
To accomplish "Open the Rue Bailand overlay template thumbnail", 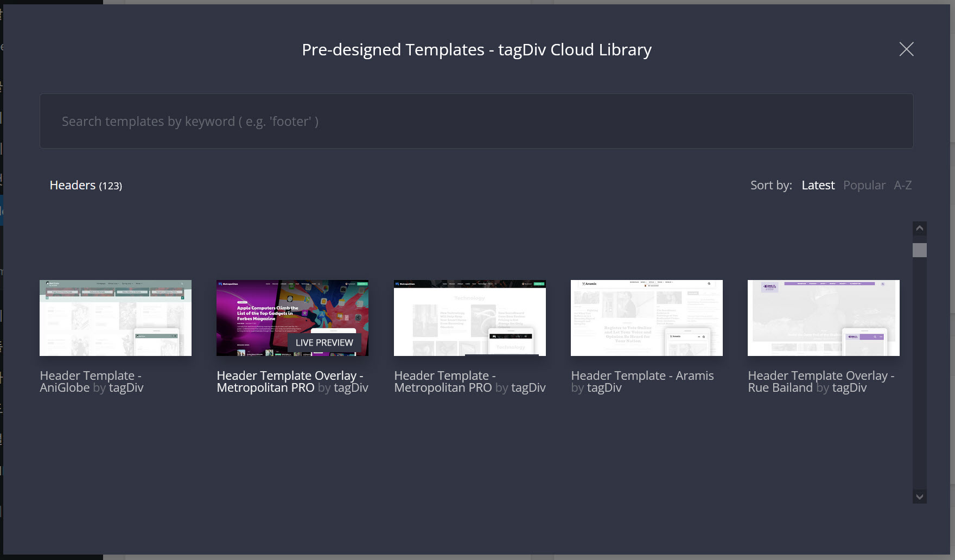I will pos(823,318).
